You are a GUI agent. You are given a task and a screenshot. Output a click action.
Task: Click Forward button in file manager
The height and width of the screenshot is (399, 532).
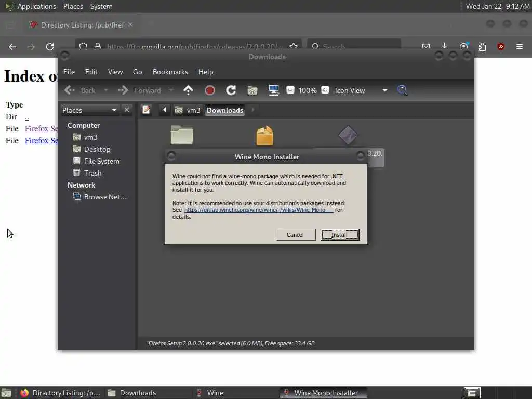tap(139, 90)
